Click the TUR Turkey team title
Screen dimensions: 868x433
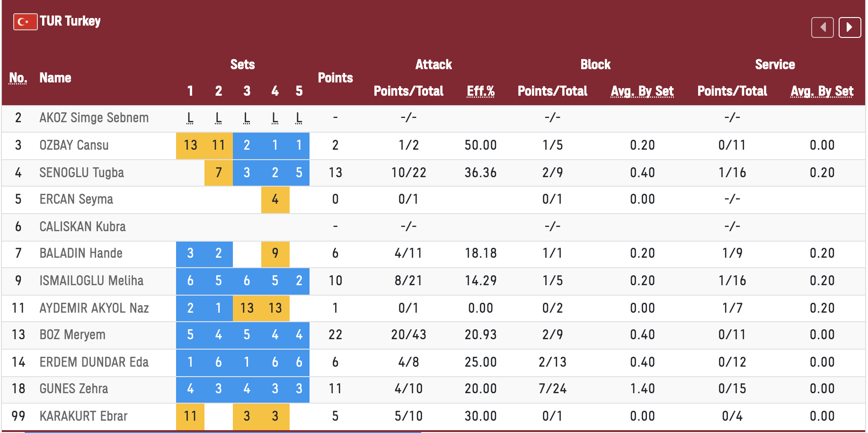(70, 21)
